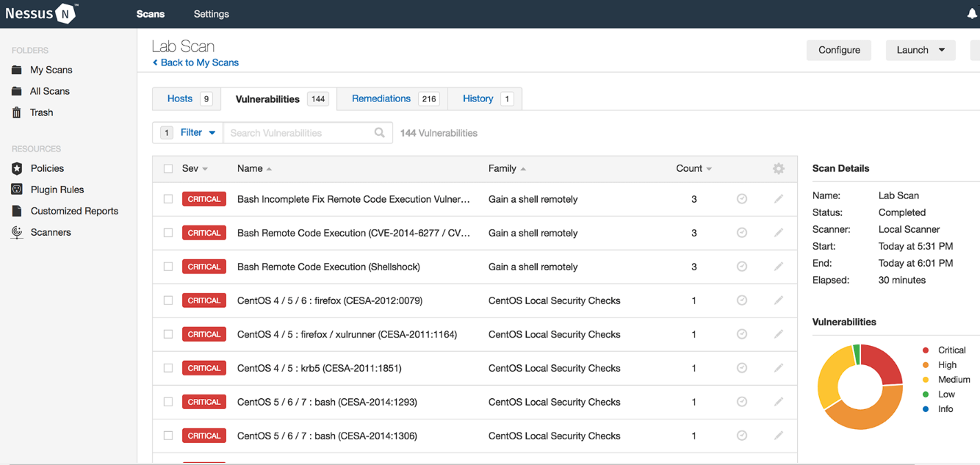Click the search magnifier icon
This screenshot has height=465, width=980.
[x=380, y=133]
